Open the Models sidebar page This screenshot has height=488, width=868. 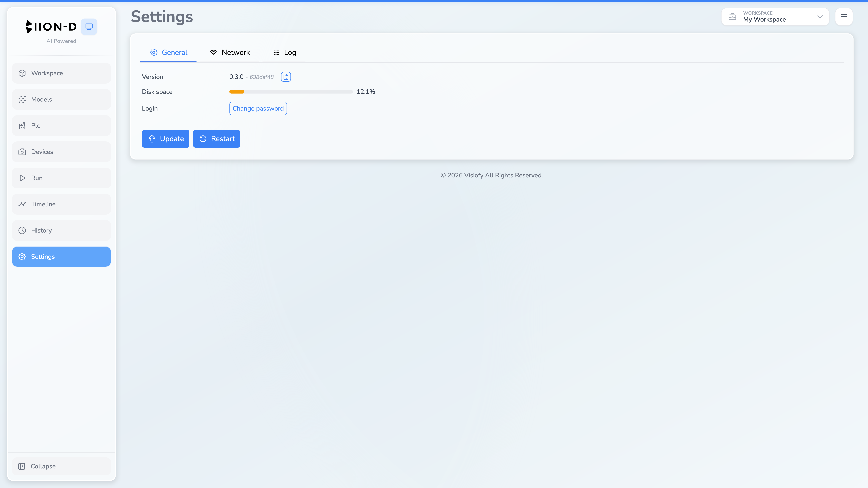tap(61, 99)
